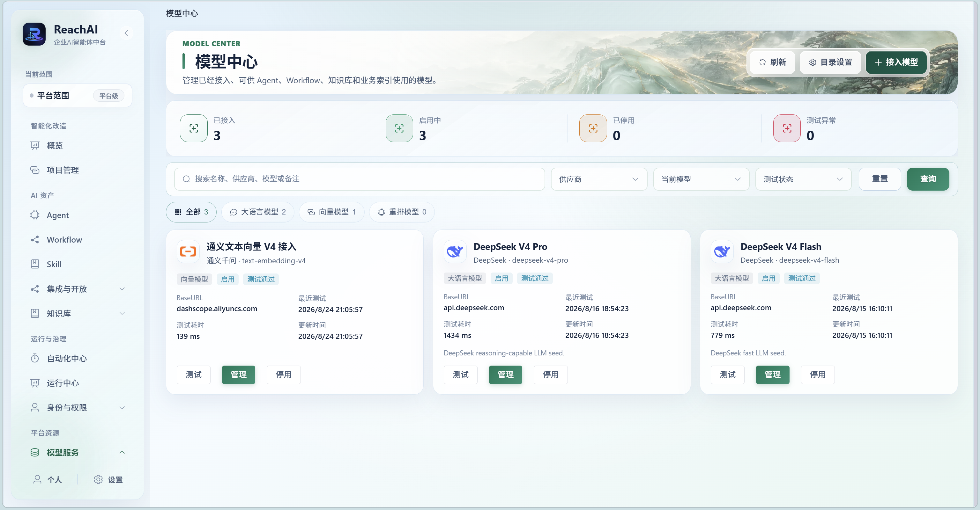This screenshot has width=980, height=510.
Task: Open 设置 at sidebar bottom
Action: click(108, 480)
